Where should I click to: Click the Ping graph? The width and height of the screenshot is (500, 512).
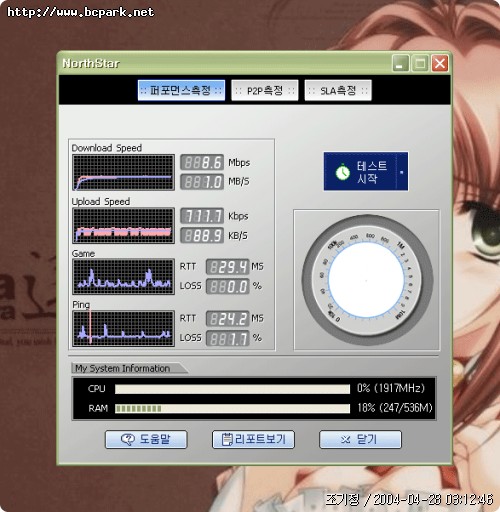pos(123,329)
